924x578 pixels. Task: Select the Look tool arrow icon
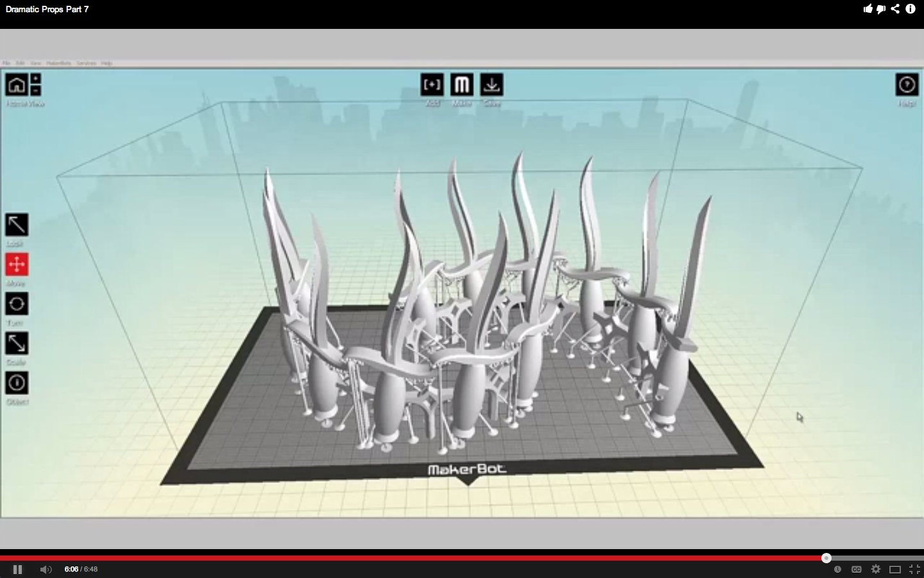(x=17, y=225)
